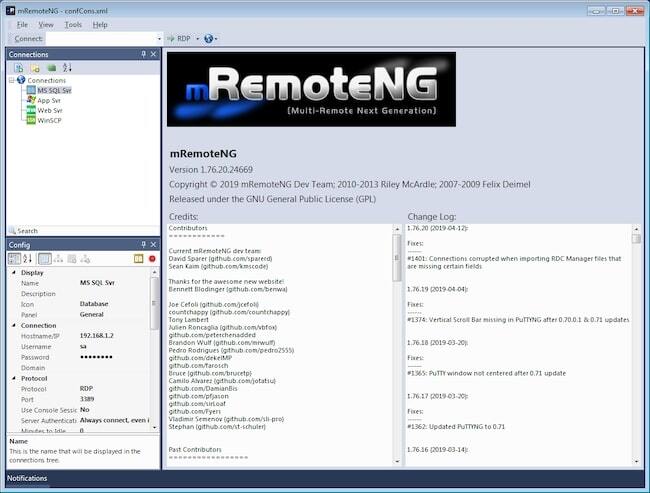Open the Notifications panel tab
Screen dimensions: 650x493
click(27, 478)
